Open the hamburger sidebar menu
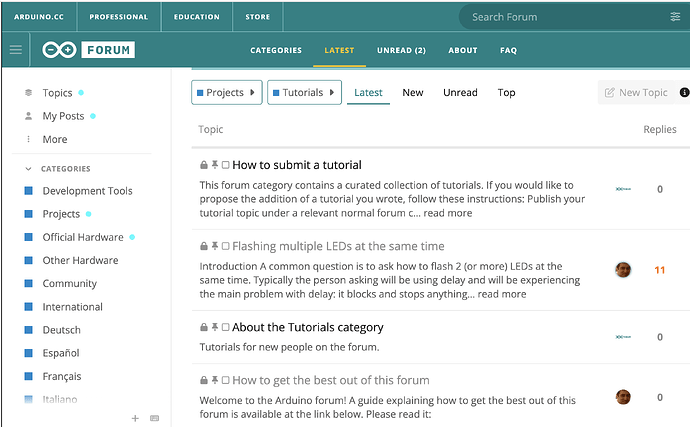This screenshot has width=690, height=427. click(16, 49)
